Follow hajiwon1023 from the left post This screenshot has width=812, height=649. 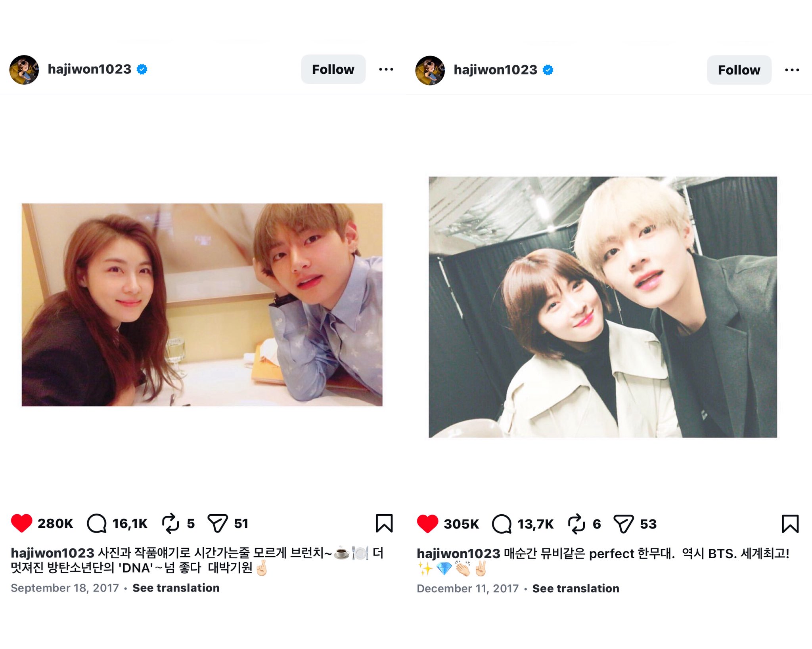point(333,69)
